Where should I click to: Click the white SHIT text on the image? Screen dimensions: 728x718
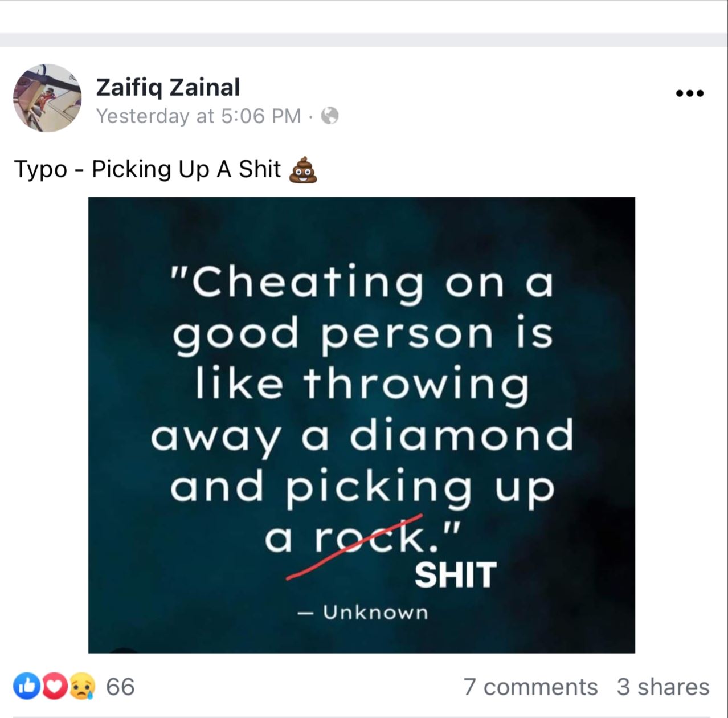pos(455,575)
